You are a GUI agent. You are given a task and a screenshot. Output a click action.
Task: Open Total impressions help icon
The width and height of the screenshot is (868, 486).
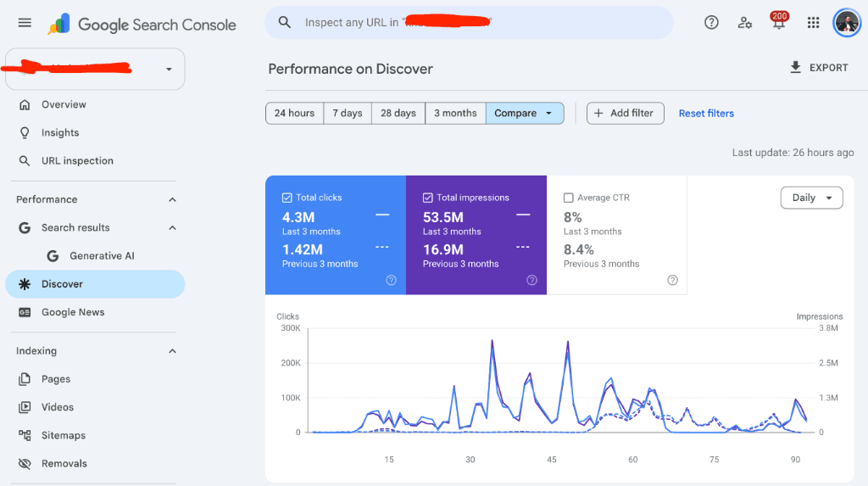532,281
